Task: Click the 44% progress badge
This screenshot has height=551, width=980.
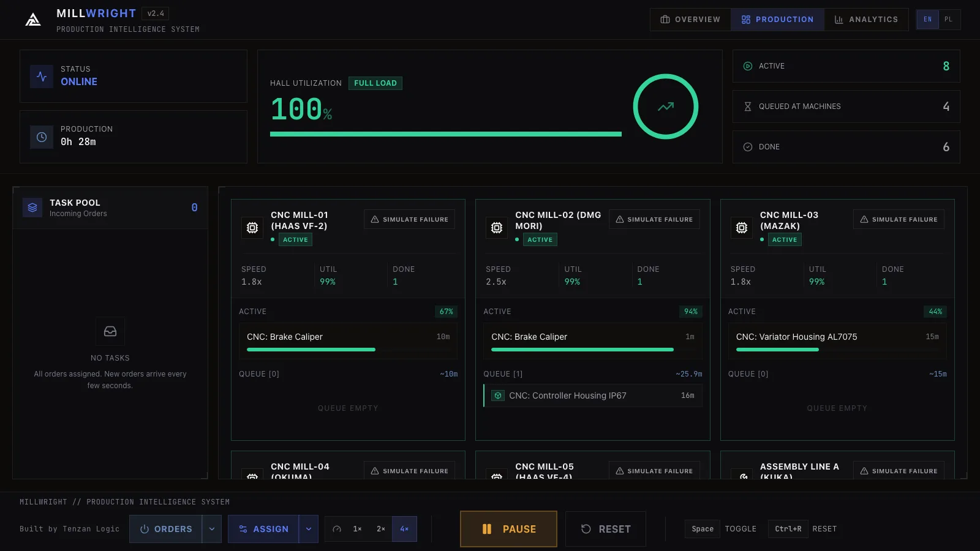Action: [935, 312]
